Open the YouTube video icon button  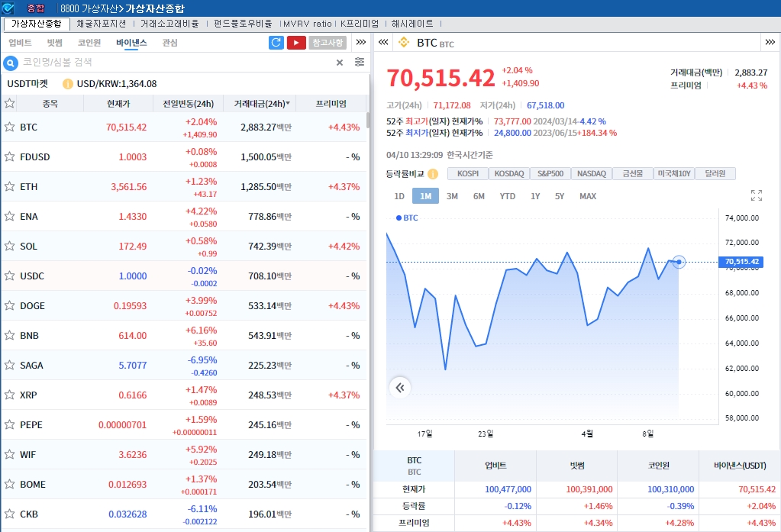(x=296, y=43)
